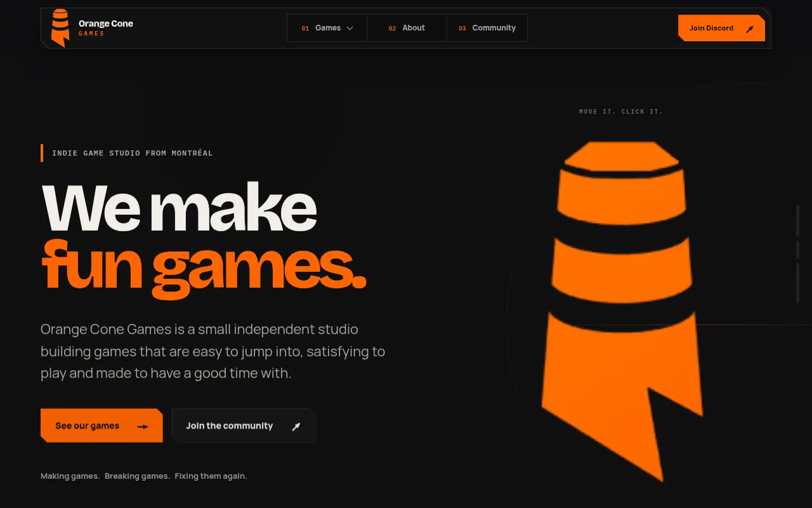Click the right arrow icon on See our games
812x508 pixels.
143,426
